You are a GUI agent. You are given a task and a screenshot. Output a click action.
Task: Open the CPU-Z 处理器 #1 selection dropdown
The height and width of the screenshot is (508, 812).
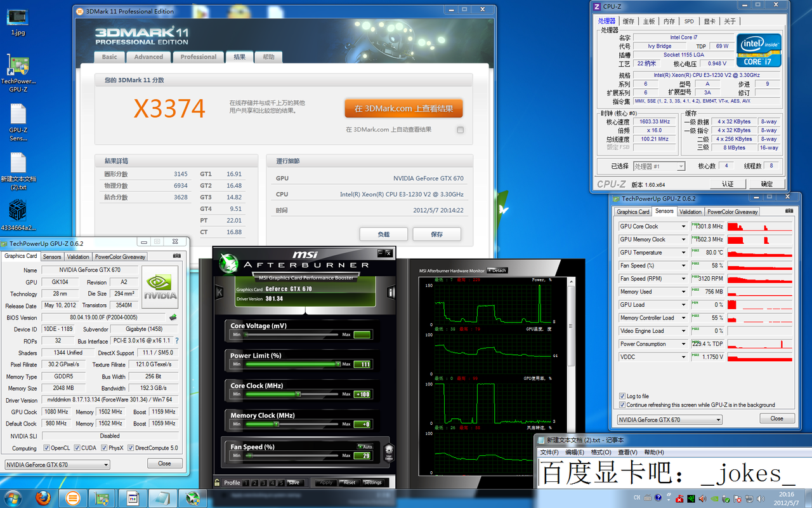(x=659, y=166)
